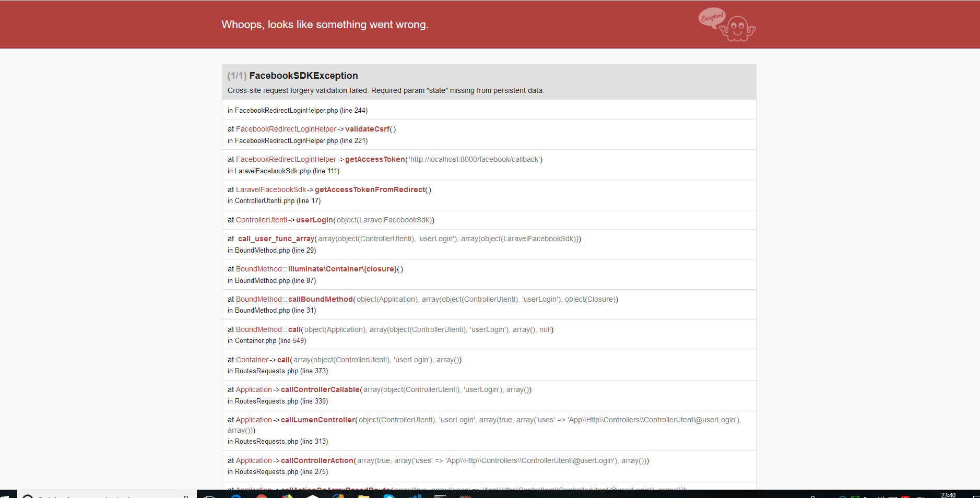Click the call_user_func_array entry
980x498 pixels.
pos(276,239)
